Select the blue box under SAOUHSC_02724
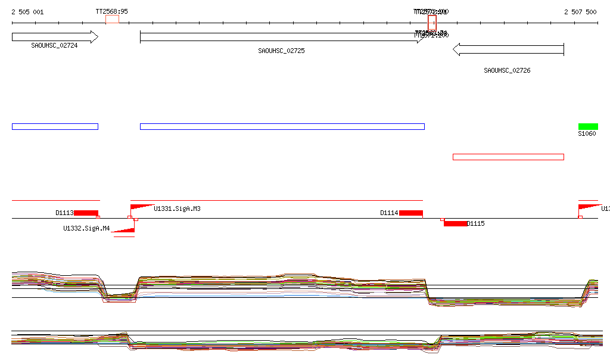 55,126
